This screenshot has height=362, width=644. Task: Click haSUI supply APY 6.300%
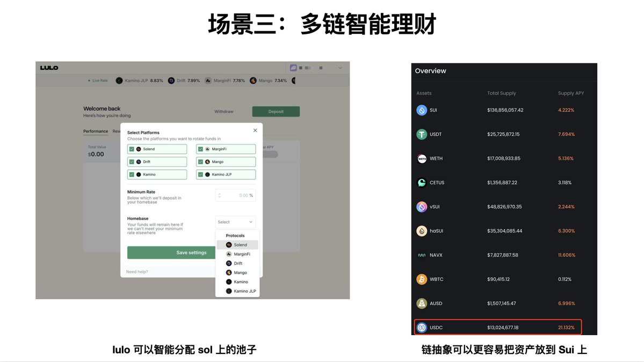click(566, 231)
